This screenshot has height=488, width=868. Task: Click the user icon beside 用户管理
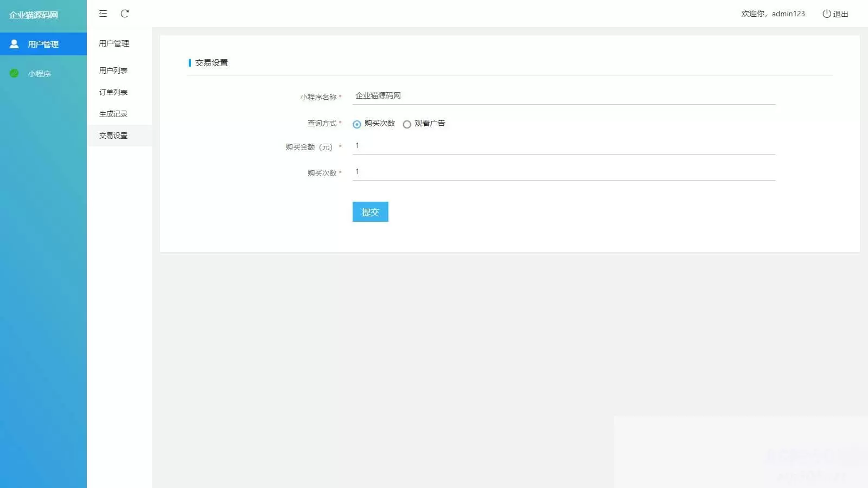pos(14,44)
